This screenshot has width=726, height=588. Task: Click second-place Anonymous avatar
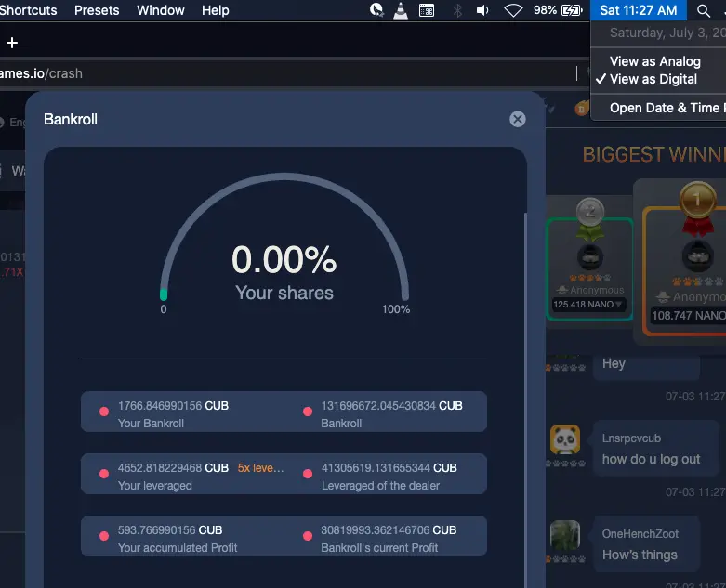click(590, 257)
